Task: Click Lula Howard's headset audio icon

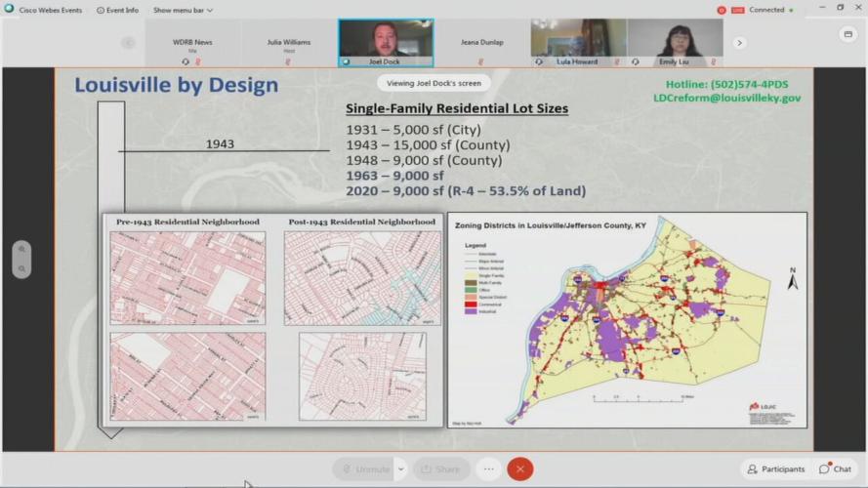Action: click(x=539, y=61)
